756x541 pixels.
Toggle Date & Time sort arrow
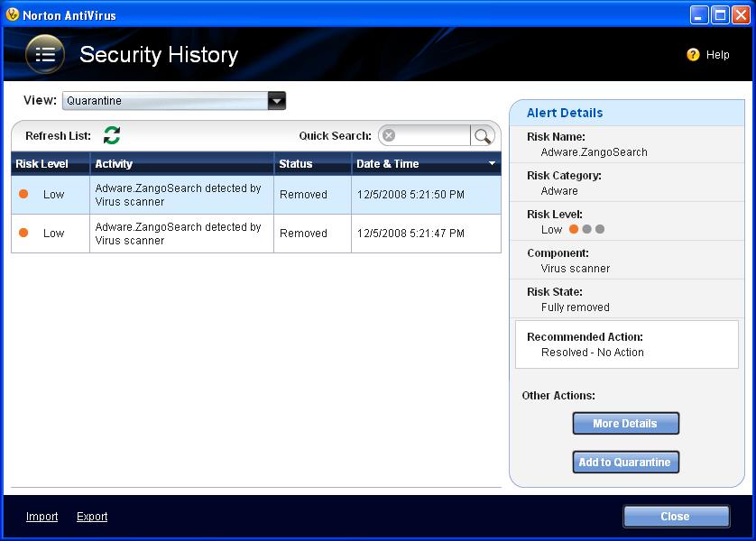coord(492,163)
